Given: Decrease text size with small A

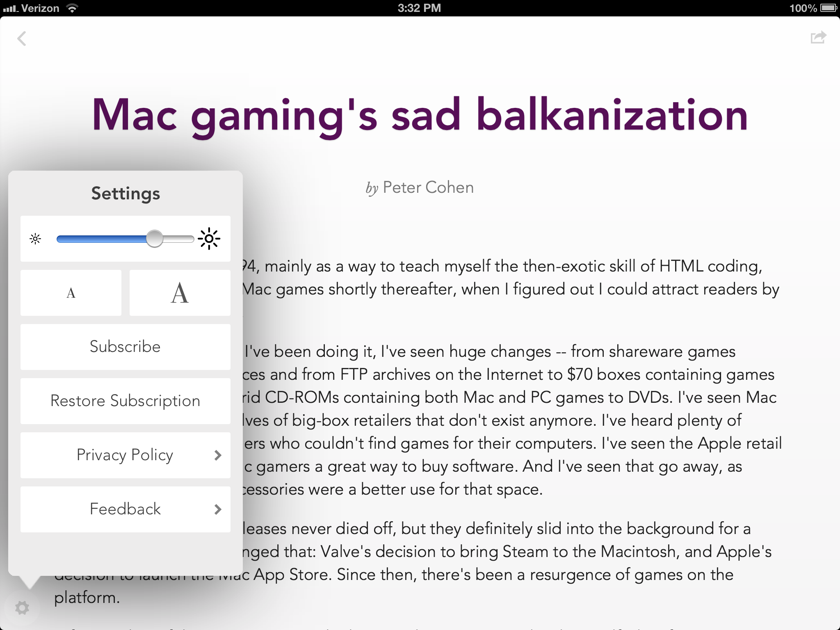Looking at the screenshot, I should tap(71, 293).
